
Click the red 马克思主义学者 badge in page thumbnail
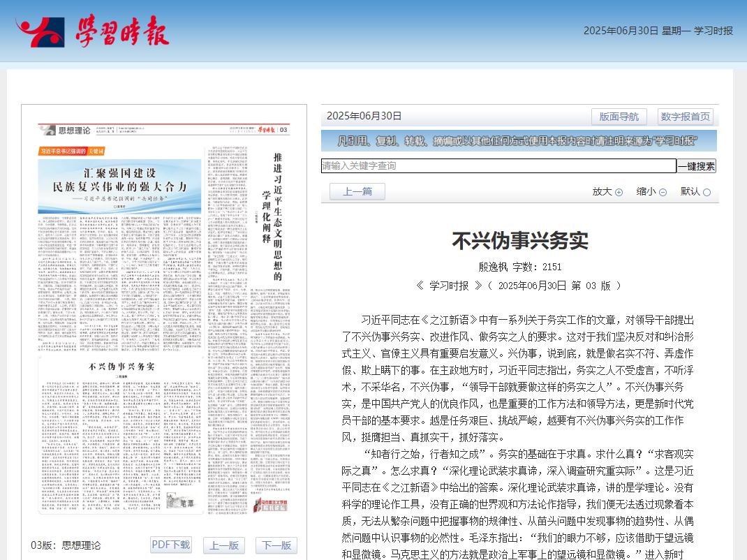point(271,506)
